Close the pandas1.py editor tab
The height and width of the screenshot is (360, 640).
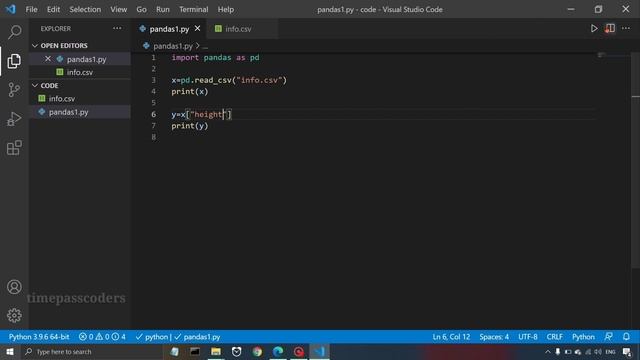click(198, 29)
